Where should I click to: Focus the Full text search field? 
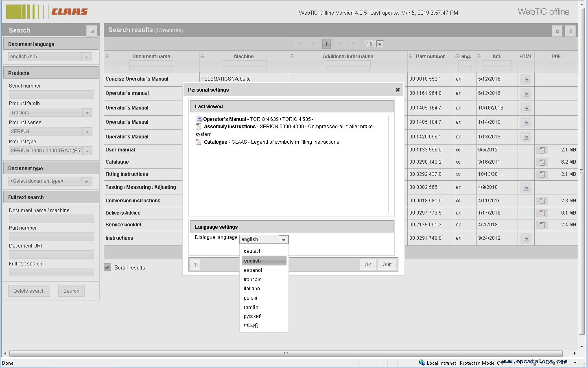[x=51, y=272]
